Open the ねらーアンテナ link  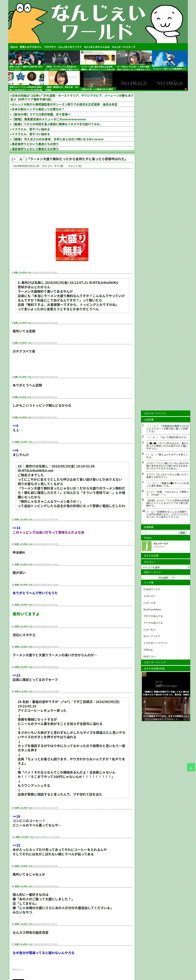(x=152, y=636)
